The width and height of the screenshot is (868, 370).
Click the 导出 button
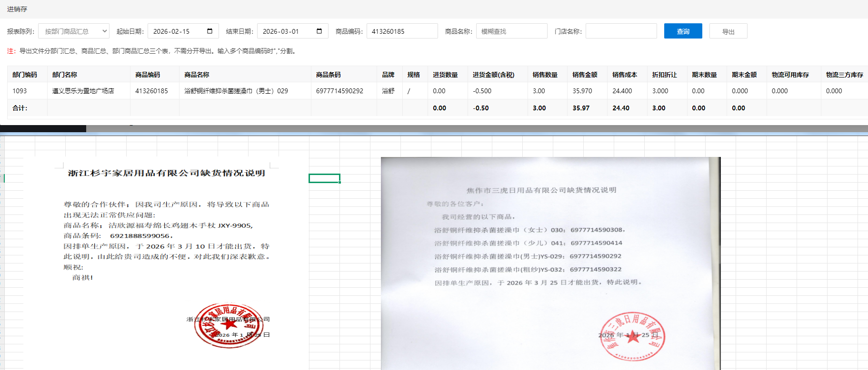[728, 31]
